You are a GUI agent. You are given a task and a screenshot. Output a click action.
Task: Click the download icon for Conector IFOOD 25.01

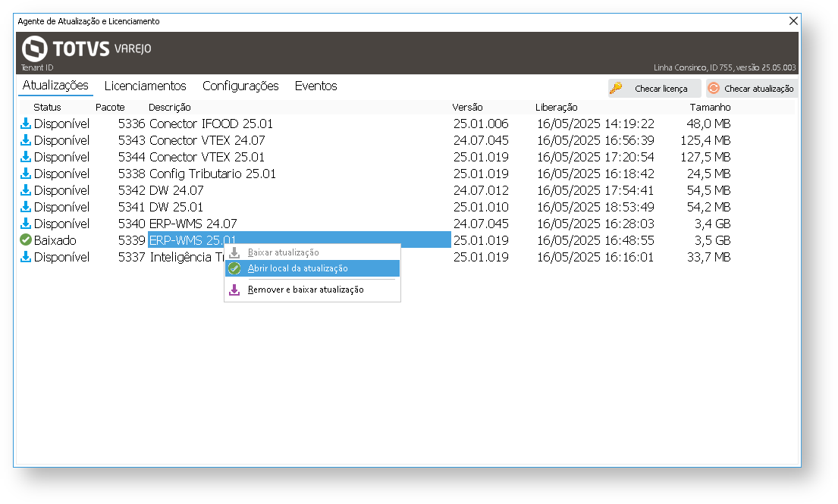[25, 124]
